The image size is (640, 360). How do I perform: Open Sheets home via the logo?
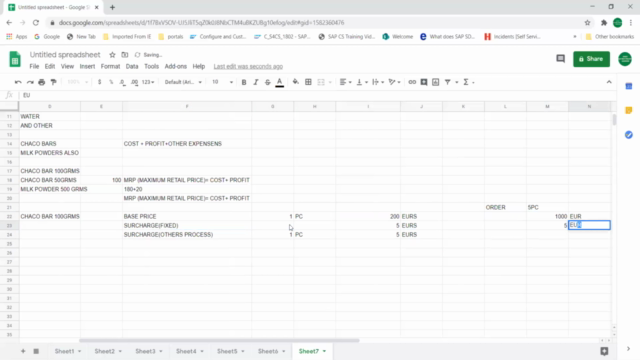pos(15,59)
